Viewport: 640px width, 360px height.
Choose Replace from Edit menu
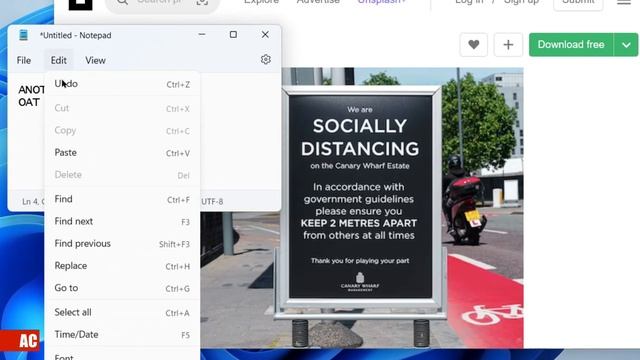point(122,266)
